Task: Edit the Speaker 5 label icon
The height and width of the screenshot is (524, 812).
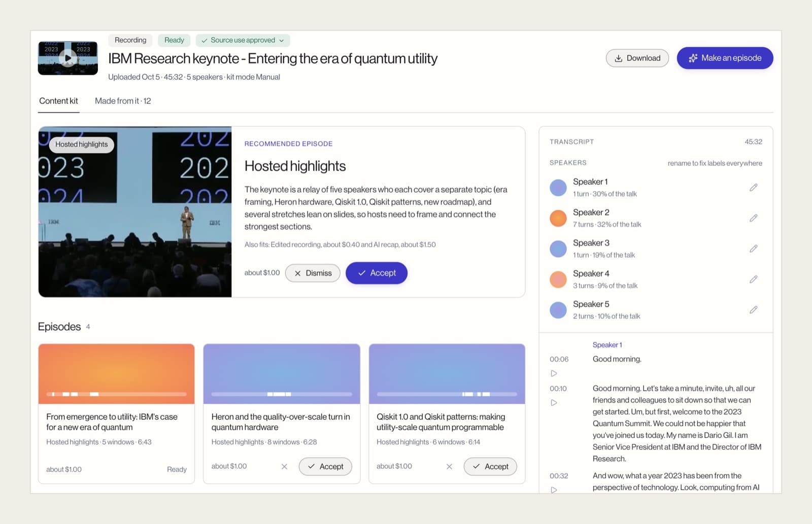Action: click(x=754, y=309)
